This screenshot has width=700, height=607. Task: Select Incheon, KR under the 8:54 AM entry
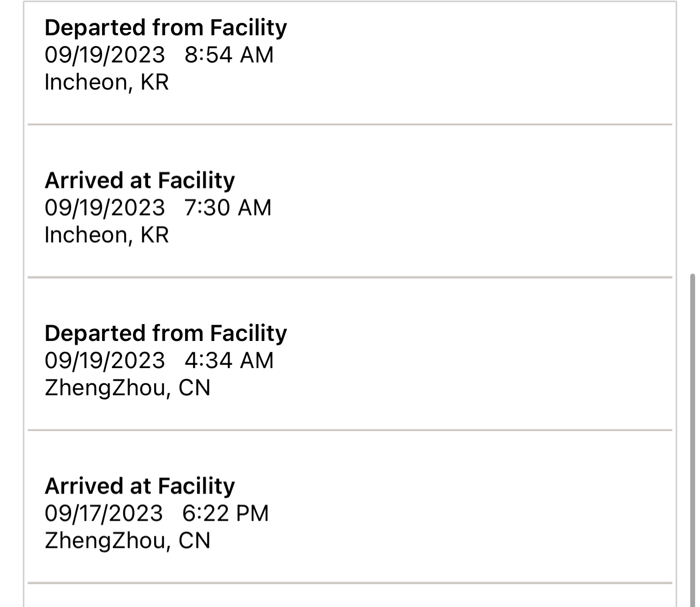click(x=107, y=82)
